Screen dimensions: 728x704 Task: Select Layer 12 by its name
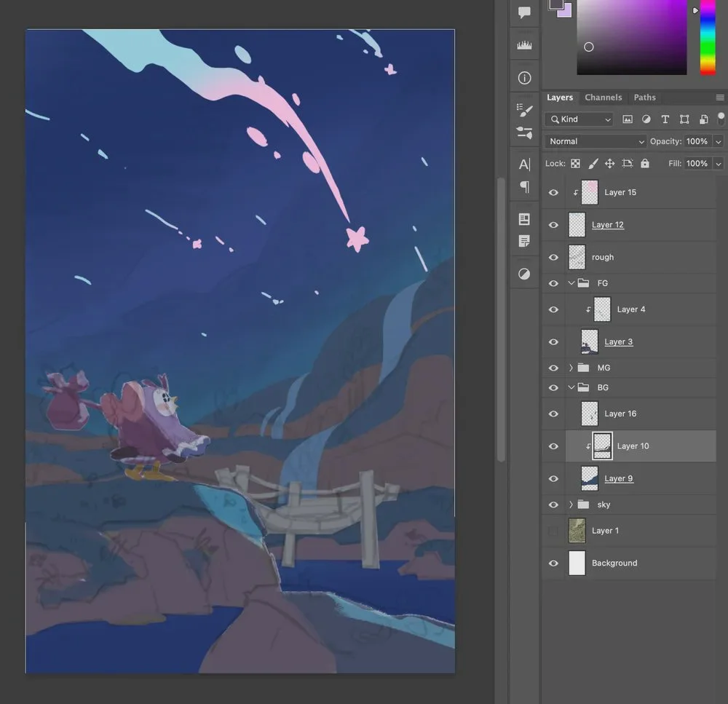608,225
